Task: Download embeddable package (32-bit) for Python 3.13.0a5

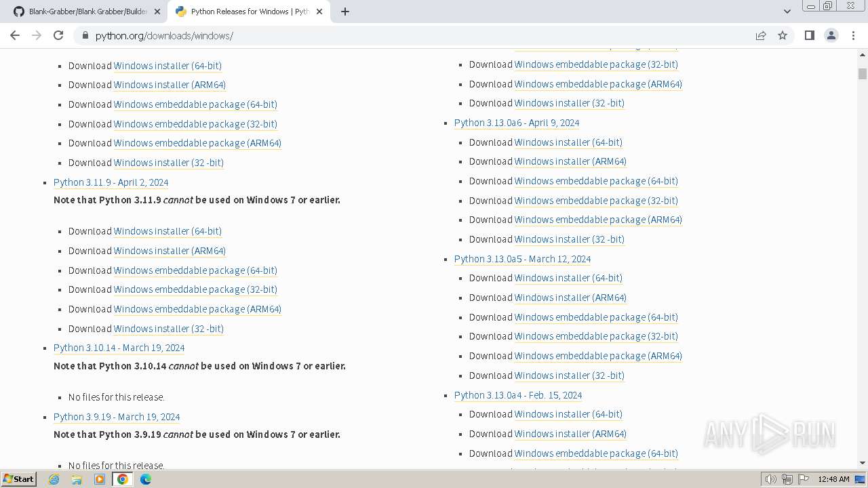Action: click(596, 336)
